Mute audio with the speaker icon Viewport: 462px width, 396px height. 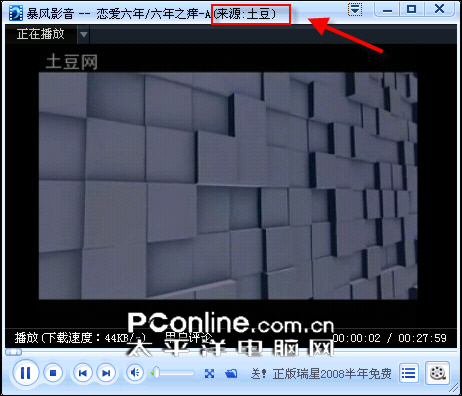coord(135,373)
